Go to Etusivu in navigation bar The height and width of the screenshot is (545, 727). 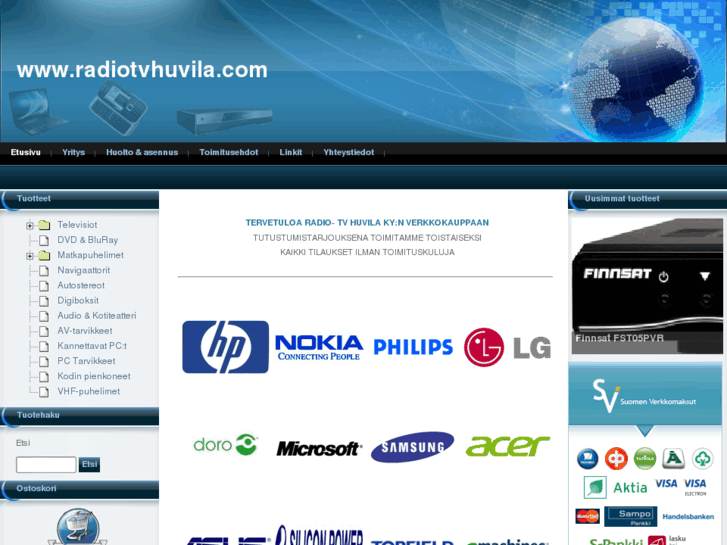point(26,152)
